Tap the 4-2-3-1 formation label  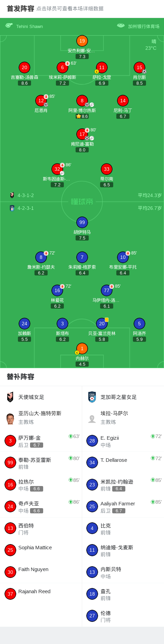point(26,208)
